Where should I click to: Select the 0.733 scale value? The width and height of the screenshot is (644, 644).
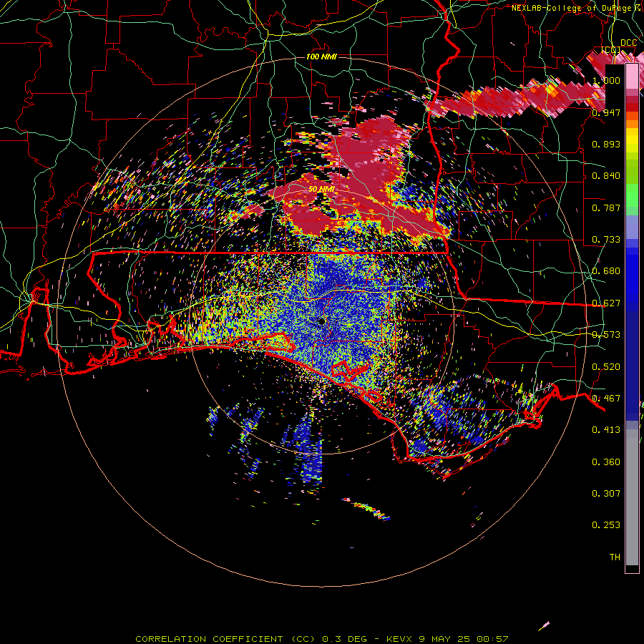[x=606, y=240]
